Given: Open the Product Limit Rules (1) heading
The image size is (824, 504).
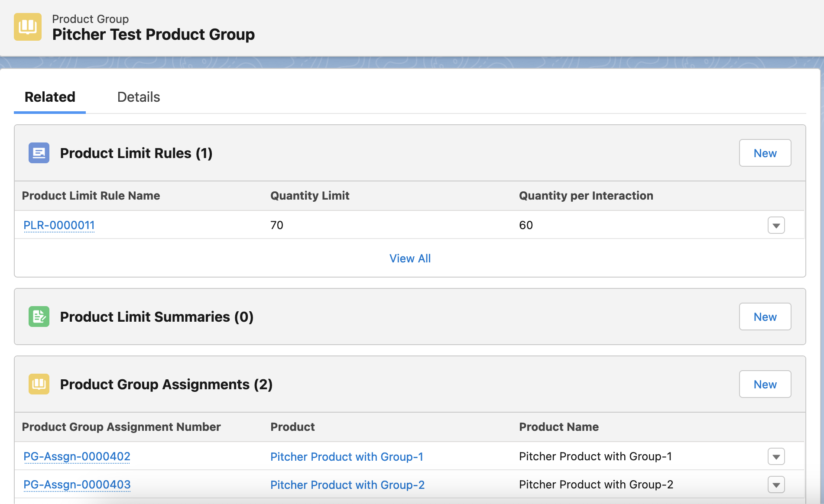Looking at the screenshot, I should 136,153.
